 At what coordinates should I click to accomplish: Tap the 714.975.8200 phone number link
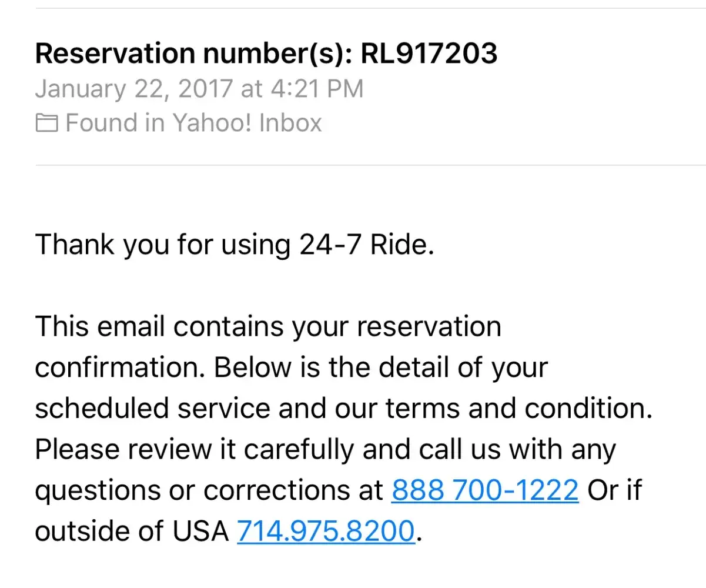[326, 532]
